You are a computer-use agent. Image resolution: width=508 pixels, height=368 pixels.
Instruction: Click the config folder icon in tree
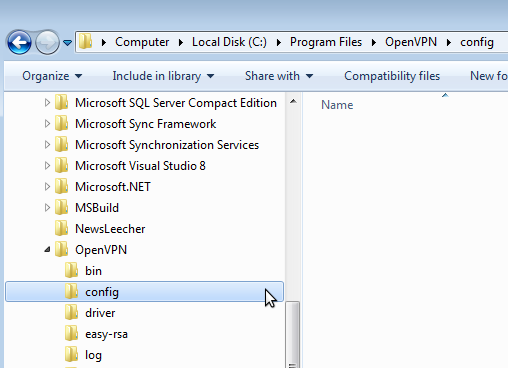point(72,291)
